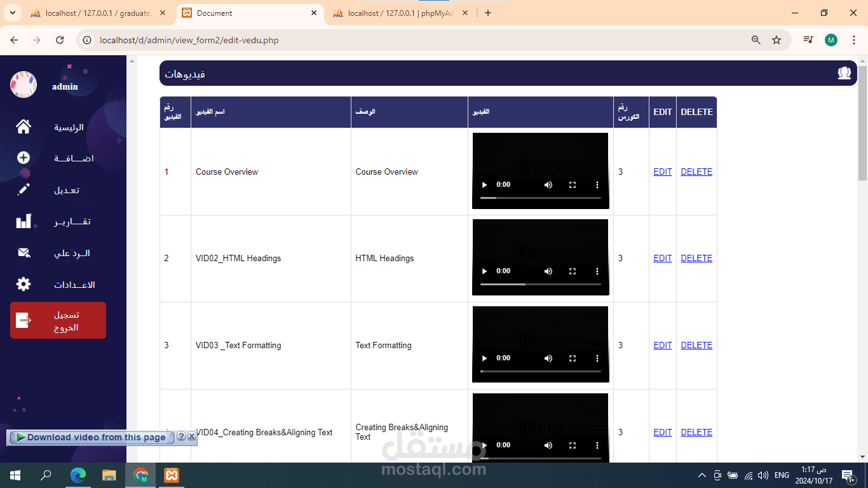
Task: Click DELETE link for VID04_Creating Breaks row
Action: click(x=696, y=432)
